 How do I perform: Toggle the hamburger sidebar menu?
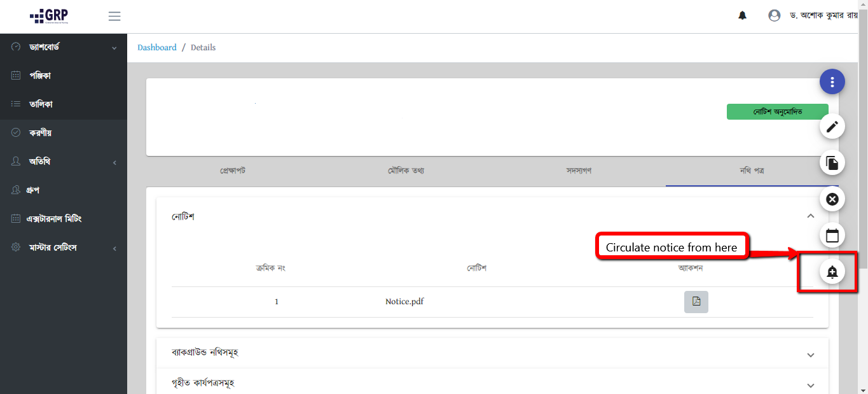[114, 16]
